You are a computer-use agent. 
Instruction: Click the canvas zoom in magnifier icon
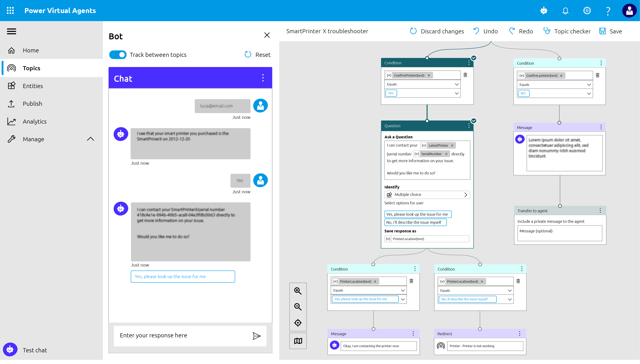tap(298, 291)
